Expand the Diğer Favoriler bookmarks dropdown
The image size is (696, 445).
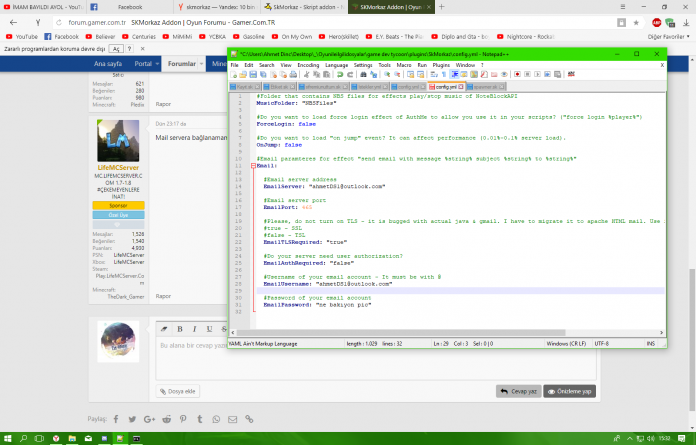tap(668, 36)
